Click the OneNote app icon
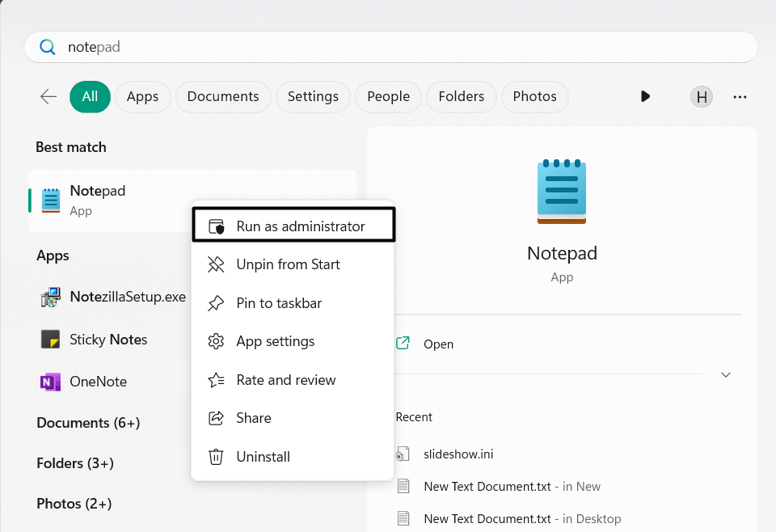776x532 pixels. coord(50,382)
